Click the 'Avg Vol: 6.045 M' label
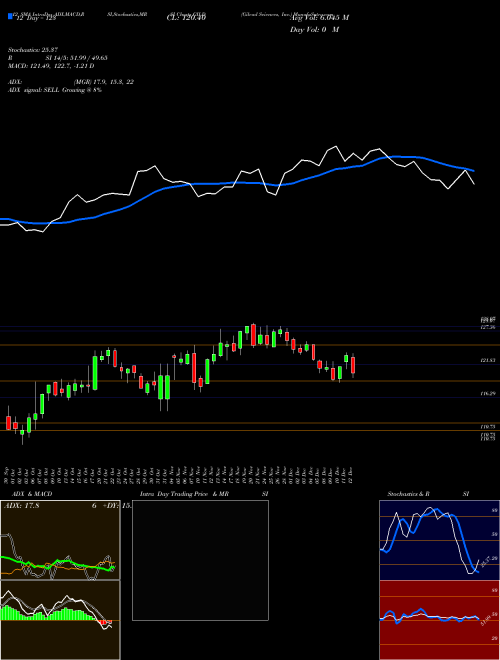Screen dimensions: 500x660 pyautogui.click(x=319, y=18)
